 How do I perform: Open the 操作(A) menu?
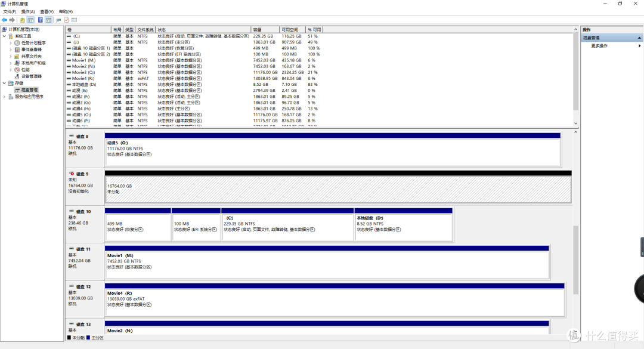(x=28, y=11)
